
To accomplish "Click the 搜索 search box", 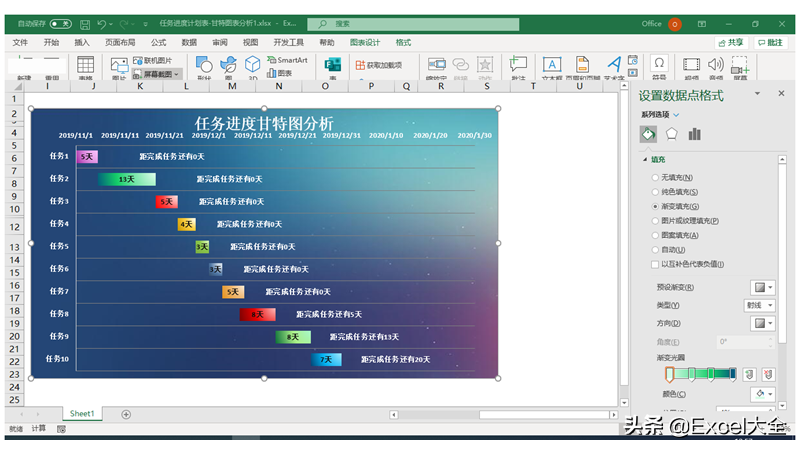I will tap(413, 24).
